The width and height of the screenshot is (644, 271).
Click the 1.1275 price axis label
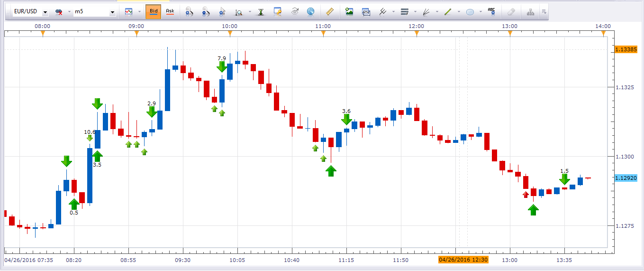point(625,226)
